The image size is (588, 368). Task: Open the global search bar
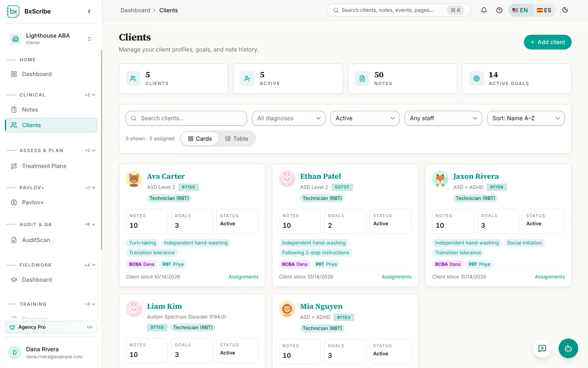coord(399,10)
